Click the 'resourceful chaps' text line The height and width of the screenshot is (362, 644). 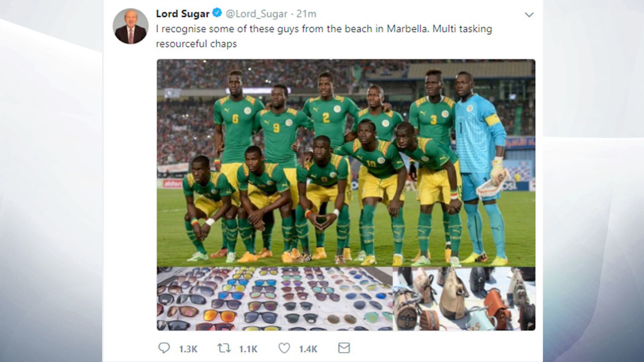tap(196, 43)
